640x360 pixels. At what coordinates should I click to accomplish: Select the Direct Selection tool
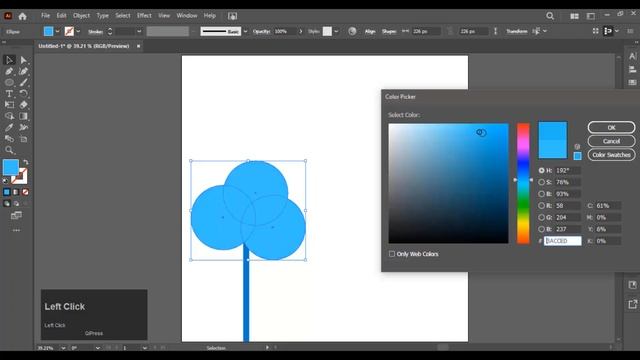click(x=24, y=60)
